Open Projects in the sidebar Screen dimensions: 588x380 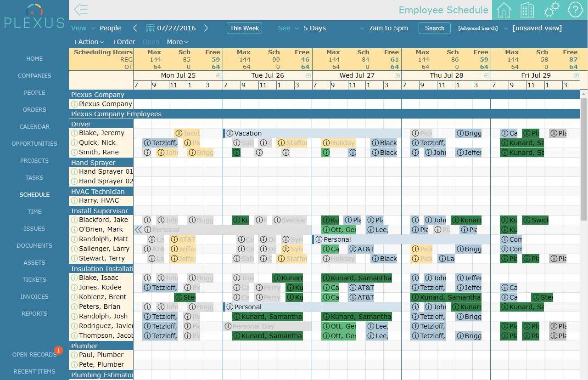(x=34, y=161)
